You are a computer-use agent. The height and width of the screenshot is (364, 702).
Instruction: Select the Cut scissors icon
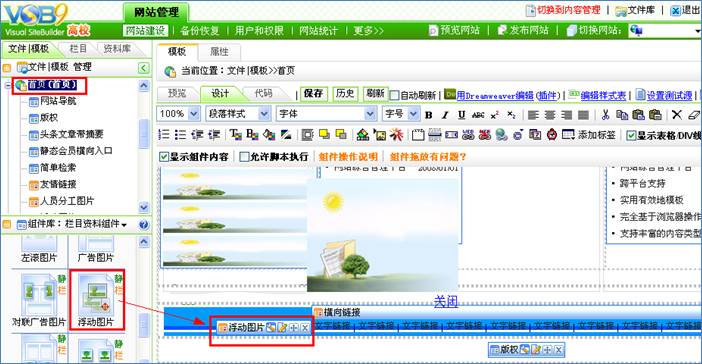pos(605,115)
